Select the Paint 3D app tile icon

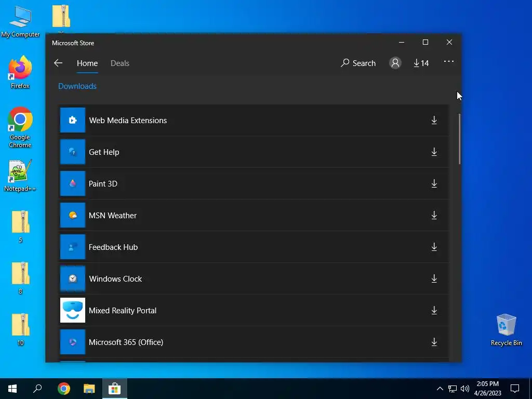tap(73, 183)
